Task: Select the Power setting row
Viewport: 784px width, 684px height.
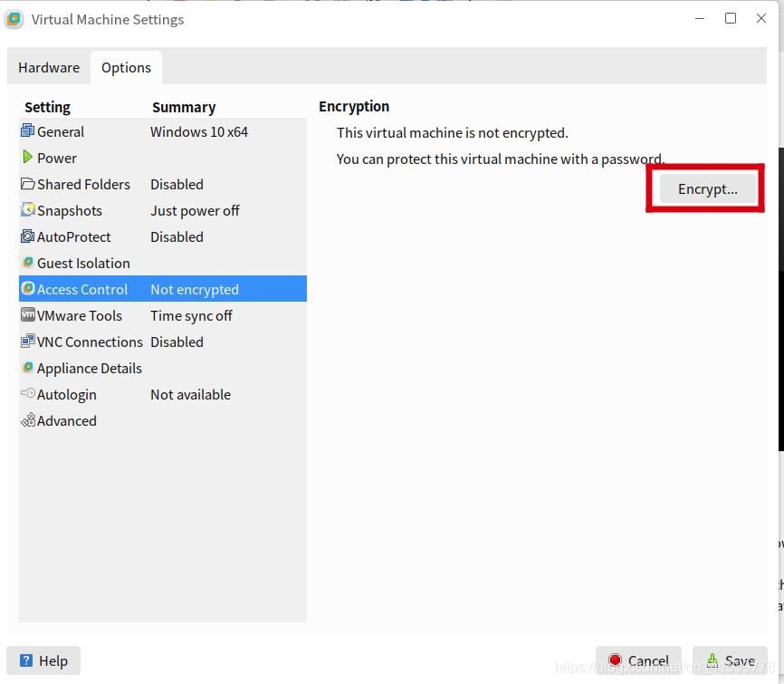Action: [163, 158]
